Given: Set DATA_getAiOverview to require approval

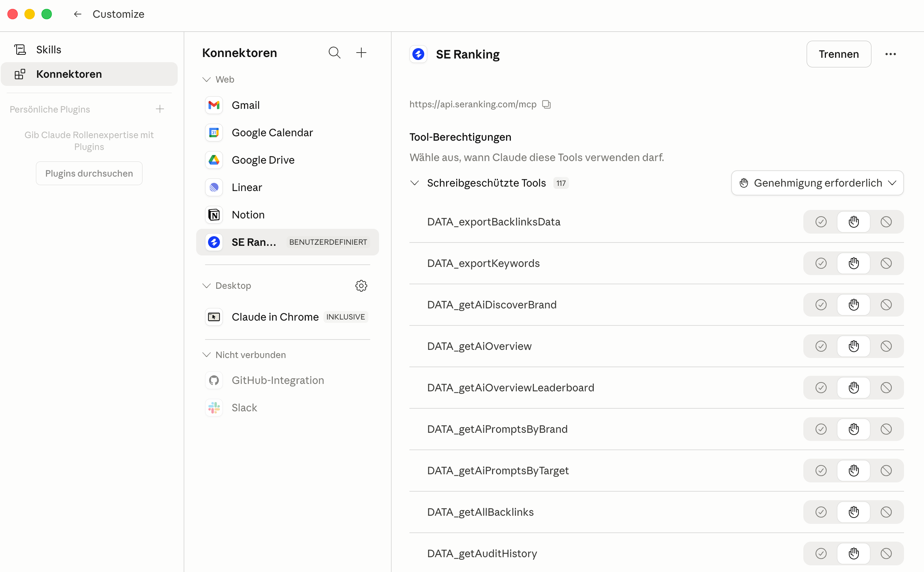Looking at the screenshot, I should (853, 346).
